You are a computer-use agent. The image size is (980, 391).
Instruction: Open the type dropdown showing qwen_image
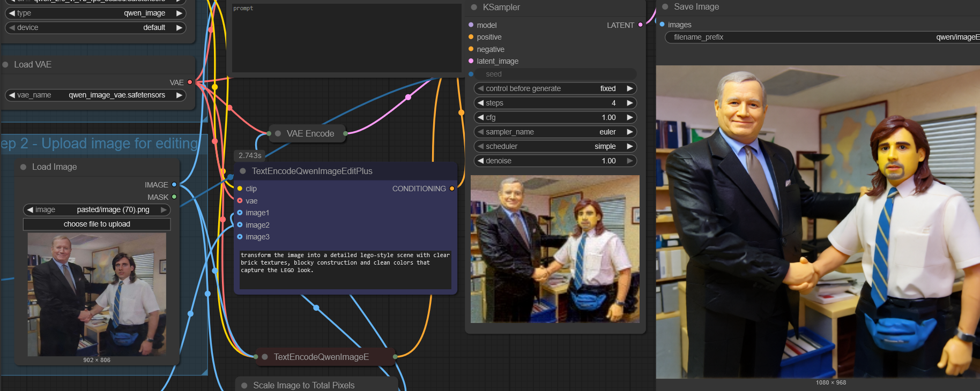click(x=95, y=13)
